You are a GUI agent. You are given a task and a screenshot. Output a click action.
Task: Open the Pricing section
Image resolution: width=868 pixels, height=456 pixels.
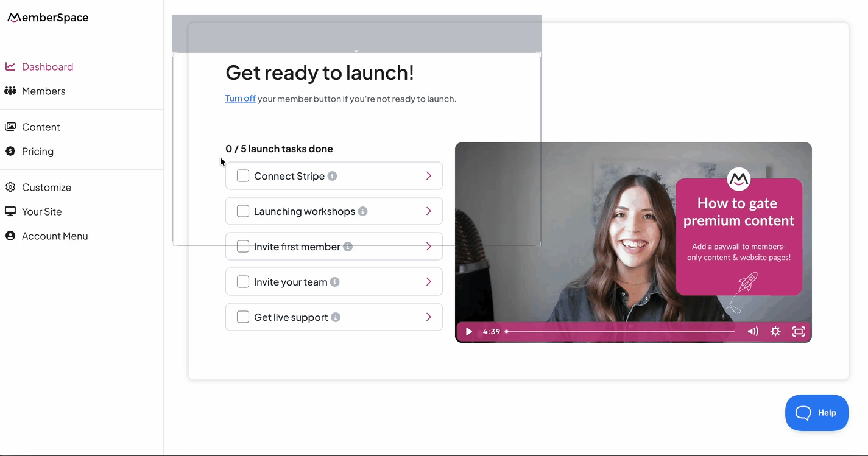tap(38, 151)
